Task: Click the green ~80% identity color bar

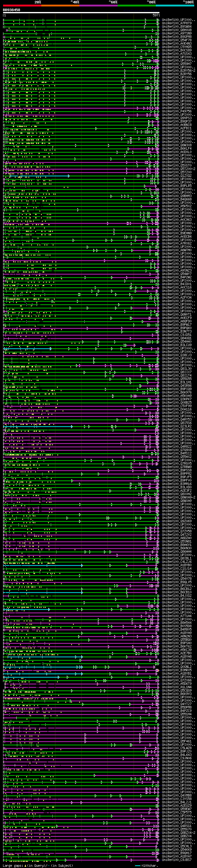Action: pos(137,6)
